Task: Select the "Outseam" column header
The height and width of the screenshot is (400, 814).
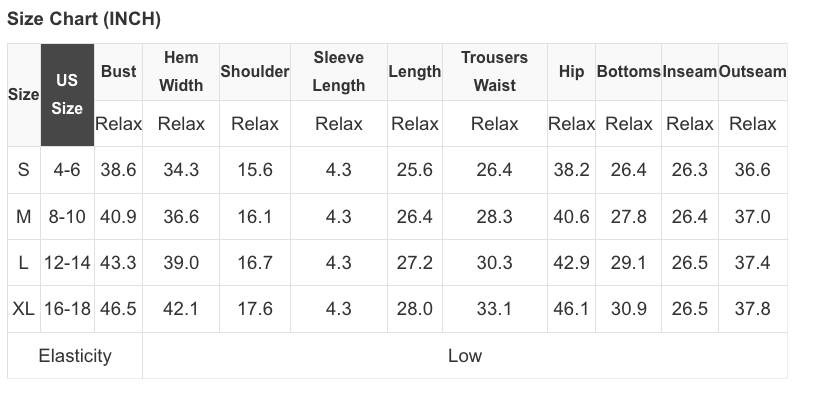Action: 752,72
